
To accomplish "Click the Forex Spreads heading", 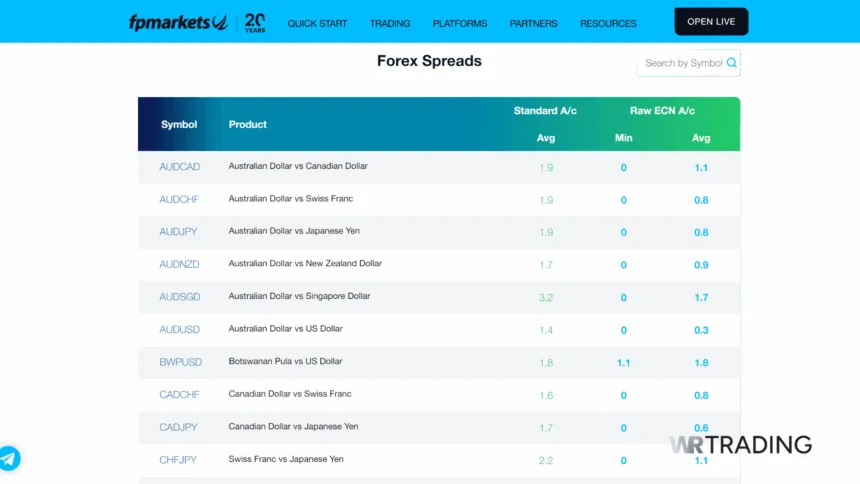I will click(x=429, y=61).
